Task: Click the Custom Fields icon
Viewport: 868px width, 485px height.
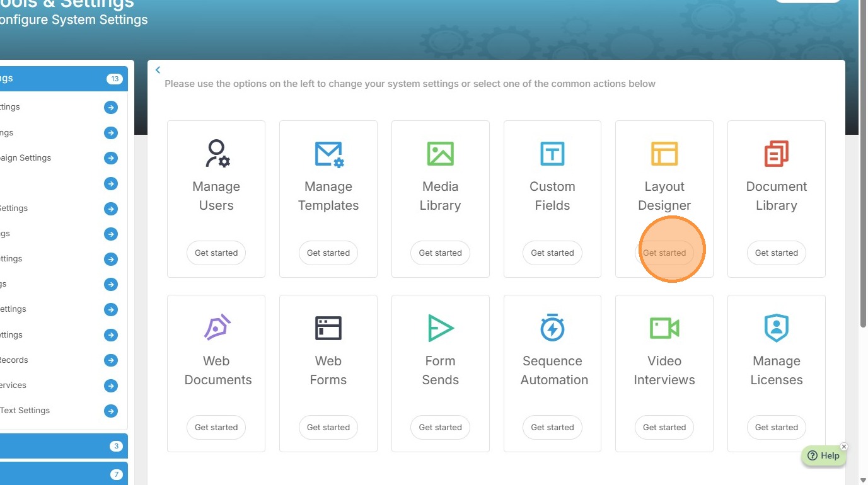Action: (x=552, y=154)
